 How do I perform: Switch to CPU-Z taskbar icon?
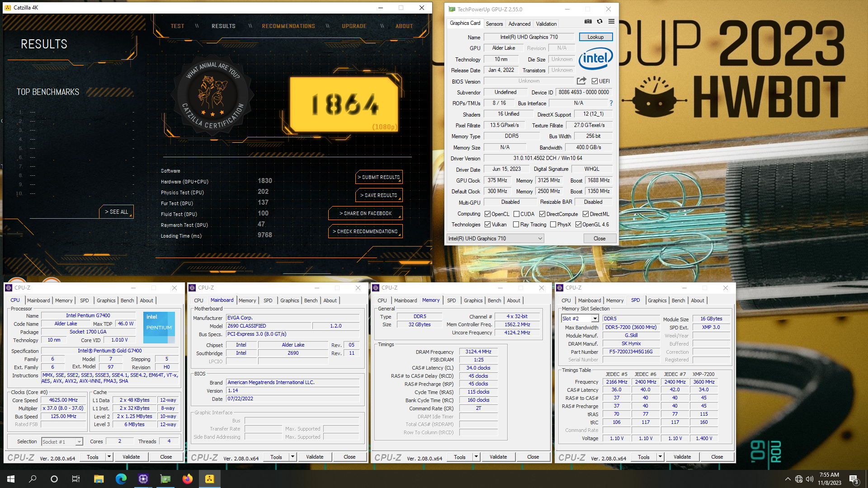click(x=143, y=479)
